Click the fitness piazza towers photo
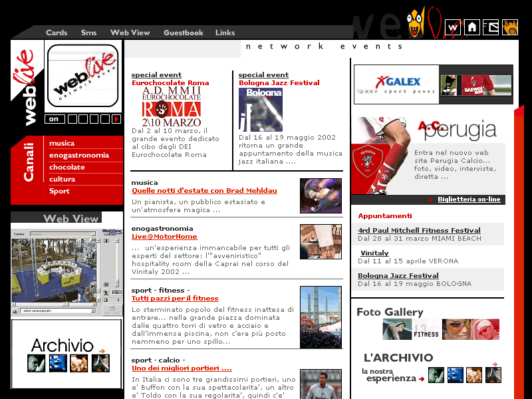 tap(321, 317)
